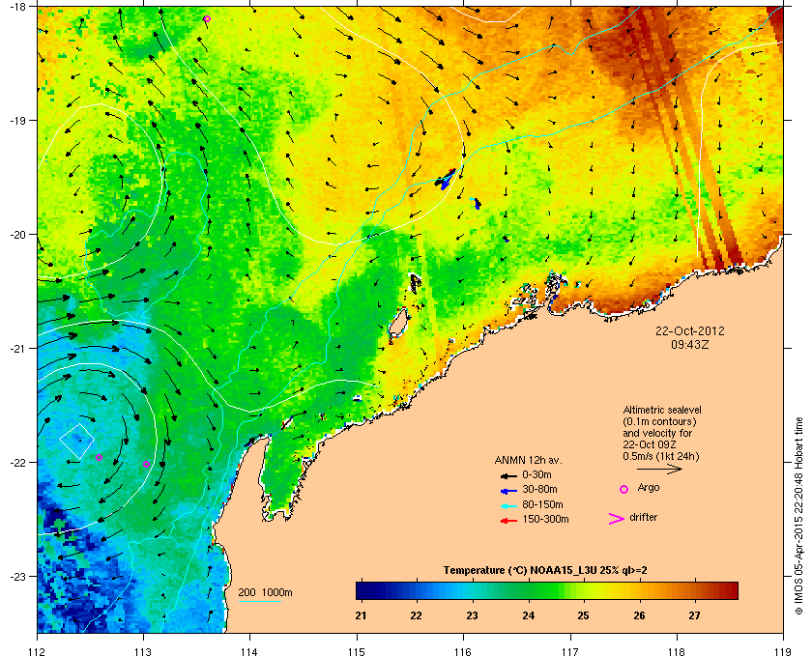This screenshot has width=812, height=657.
Task: Click the 0.5m/s velocity scale arrow
Action: click(x=659, y=469)
